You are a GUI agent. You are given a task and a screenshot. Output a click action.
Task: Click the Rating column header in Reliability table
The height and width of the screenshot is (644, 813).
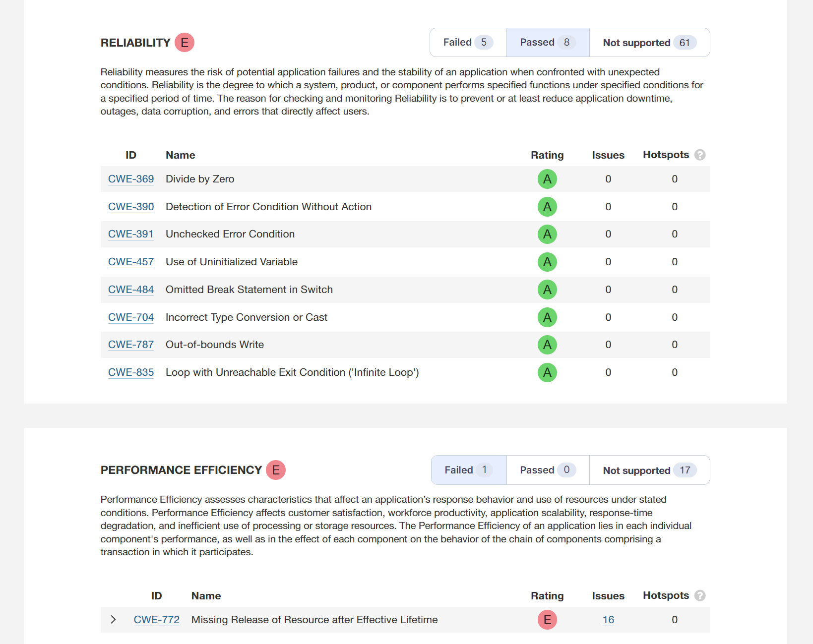click(x=547, y=155)
